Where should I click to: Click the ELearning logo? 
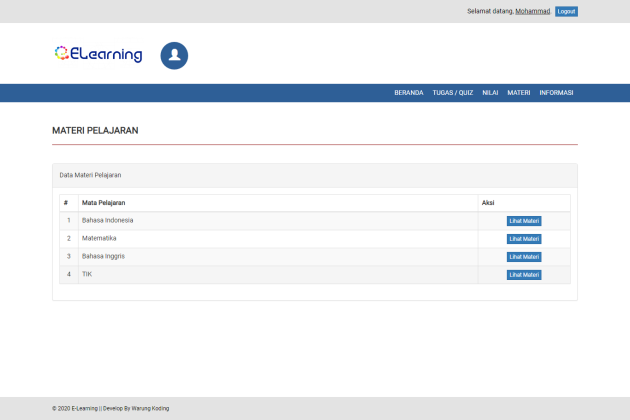click(x=98, y=54)
